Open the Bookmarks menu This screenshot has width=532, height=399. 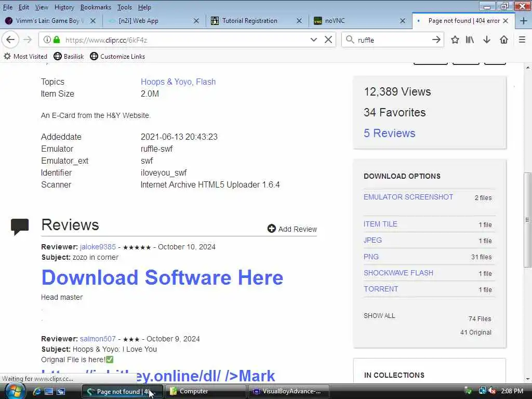coord(96,7)
